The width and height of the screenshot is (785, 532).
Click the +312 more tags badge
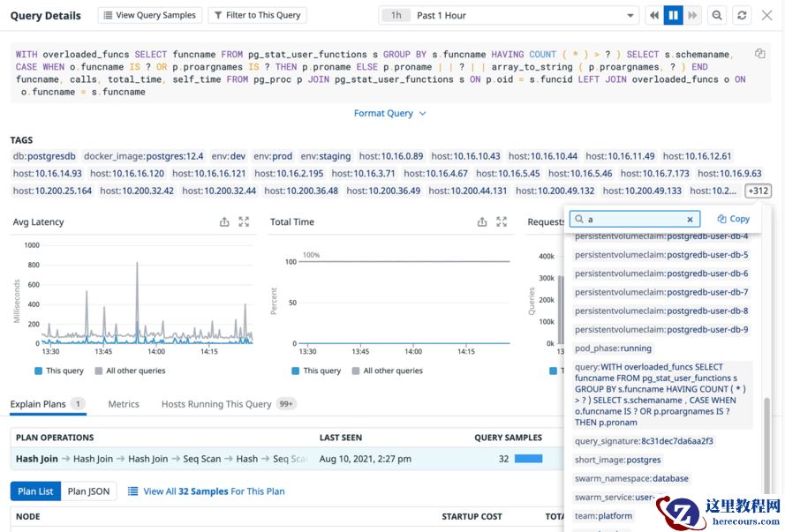click(758, 191)
